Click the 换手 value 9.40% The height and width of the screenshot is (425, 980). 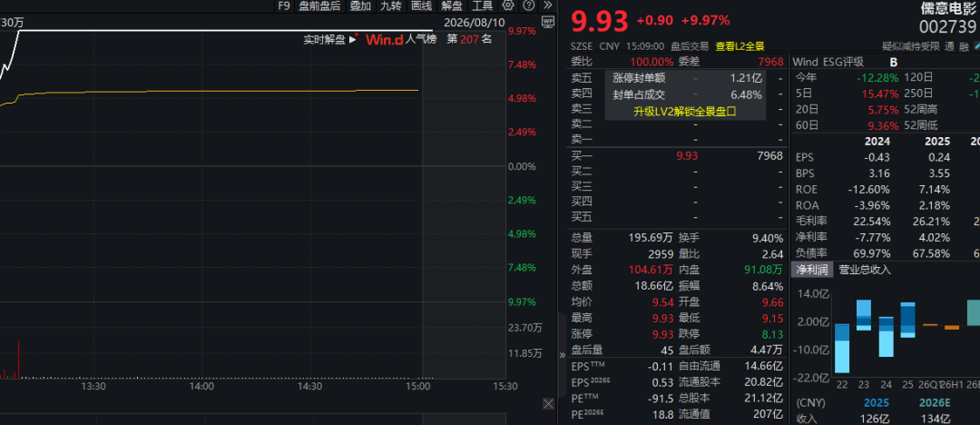click(768, 238)
